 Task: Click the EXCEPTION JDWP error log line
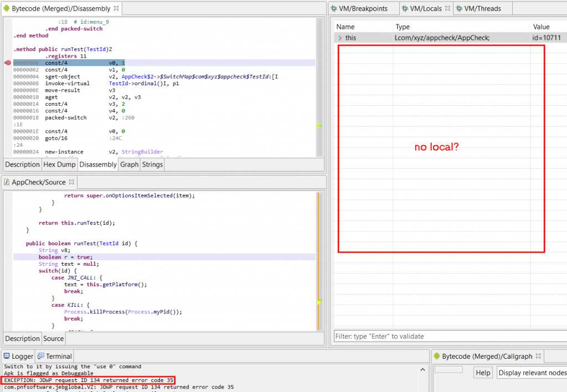(x=88, y=380)
